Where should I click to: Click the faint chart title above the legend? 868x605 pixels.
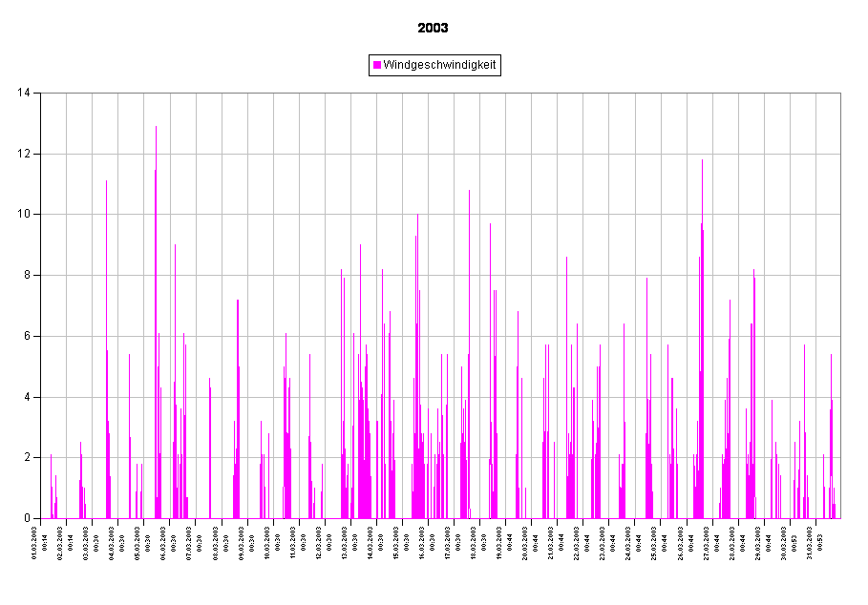434,29
